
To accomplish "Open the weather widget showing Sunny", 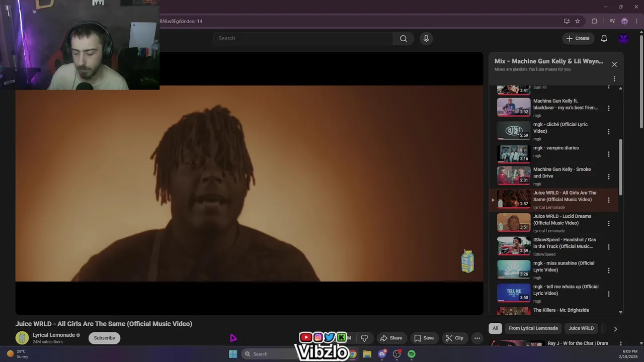I will pyautogui.click(x=18, y=354).
